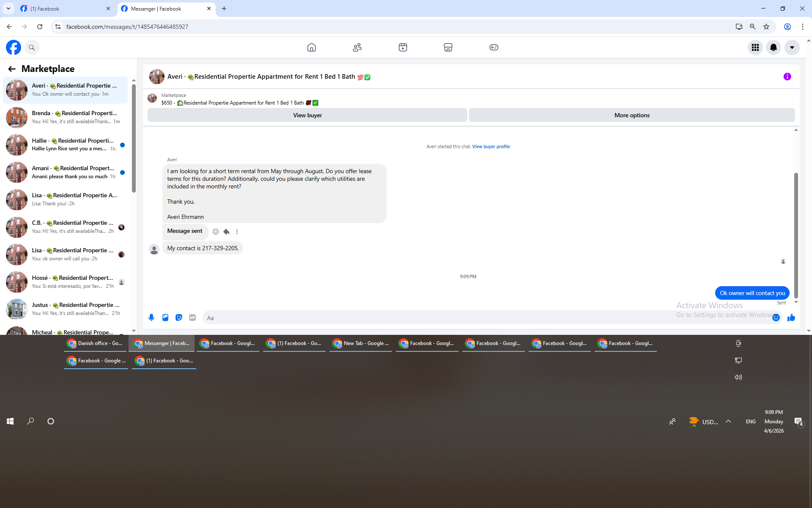Choose a GIF icon

click(x=192, y=317)
